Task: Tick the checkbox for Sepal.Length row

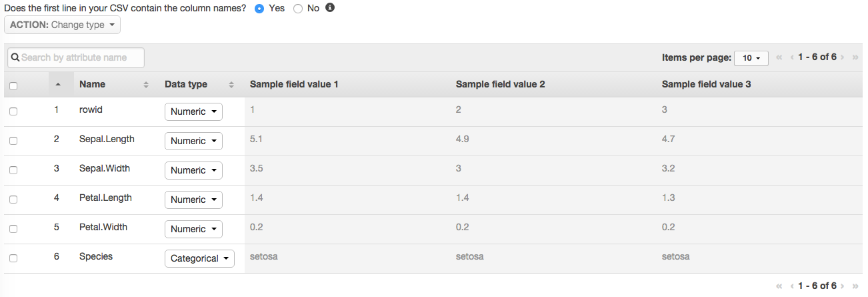Action: click(x=13, y=141)
